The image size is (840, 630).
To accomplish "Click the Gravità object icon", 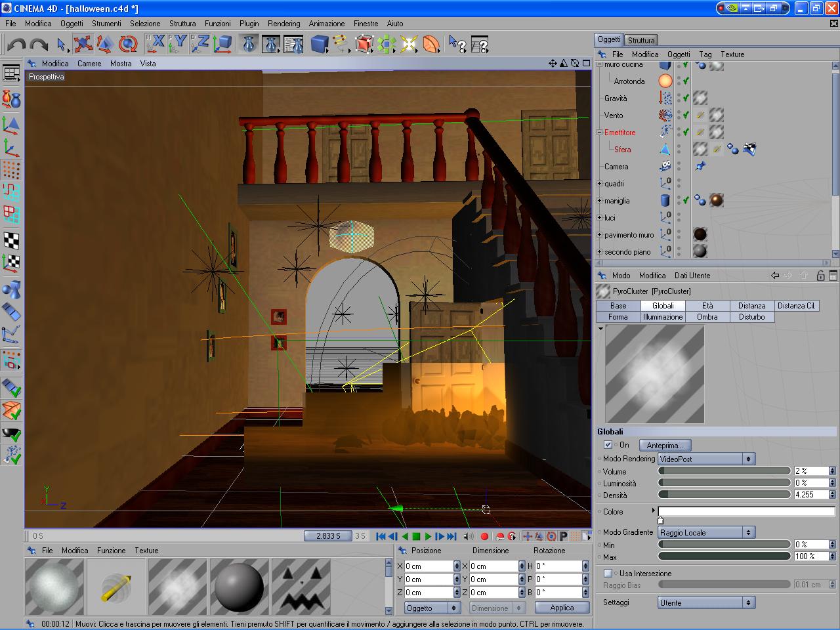I will 665,98.
